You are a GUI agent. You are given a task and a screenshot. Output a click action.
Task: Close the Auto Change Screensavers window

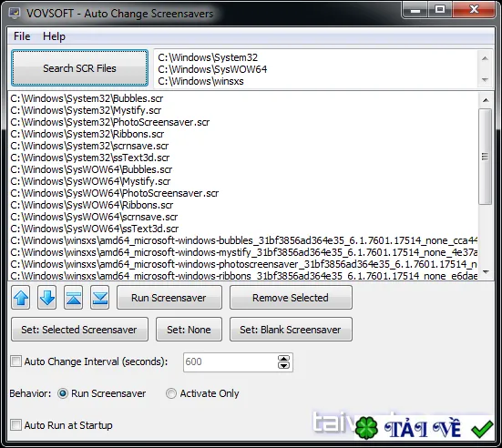pyautogui.click(x=474, y=10)
